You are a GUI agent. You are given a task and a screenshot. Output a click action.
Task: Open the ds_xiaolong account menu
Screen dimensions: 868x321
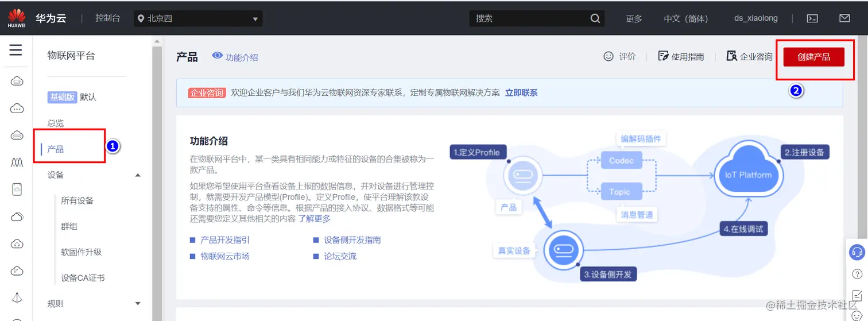[756, 18]
